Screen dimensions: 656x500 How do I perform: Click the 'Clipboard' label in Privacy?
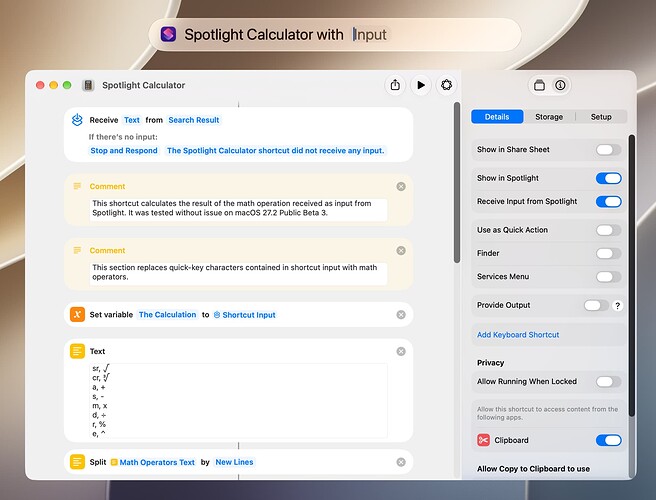511,440
